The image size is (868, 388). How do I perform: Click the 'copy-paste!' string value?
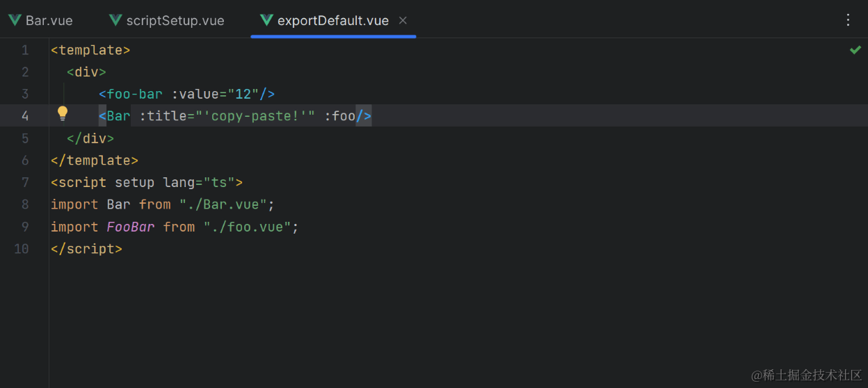(x=255, y=116)
